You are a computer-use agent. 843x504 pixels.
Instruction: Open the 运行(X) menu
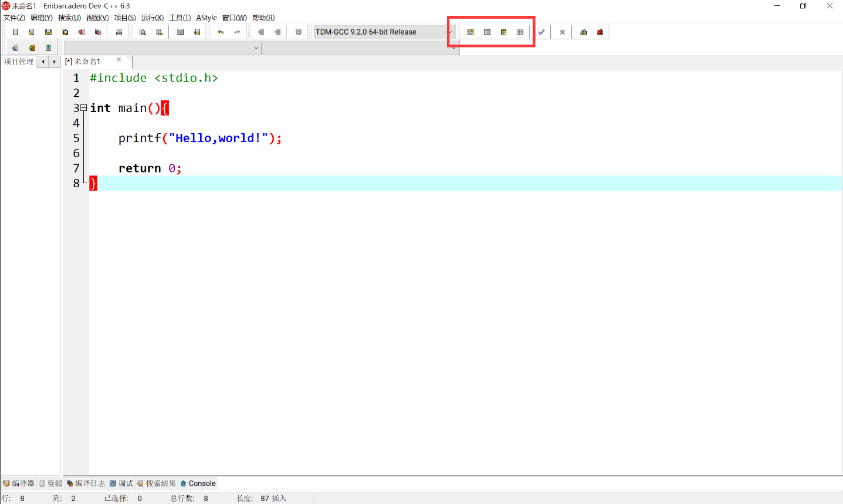[152, 18]
